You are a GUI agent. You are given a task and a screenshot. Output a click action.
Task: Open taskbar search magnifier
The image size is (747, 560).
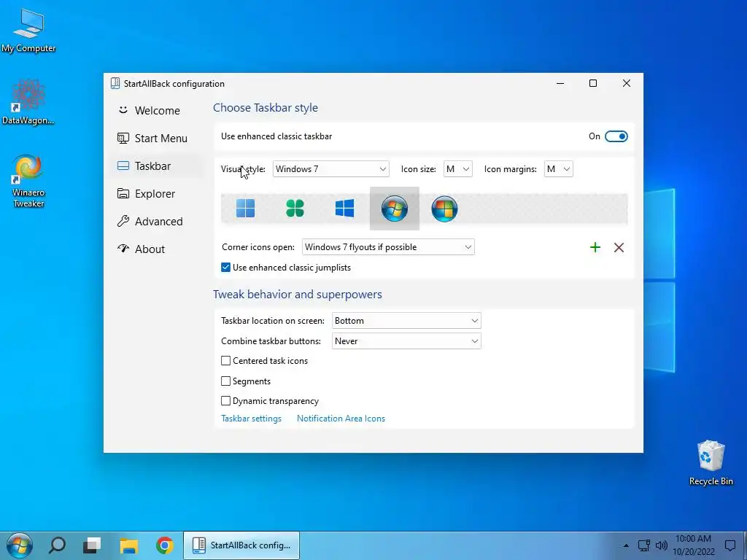click(x=57, y=545)
